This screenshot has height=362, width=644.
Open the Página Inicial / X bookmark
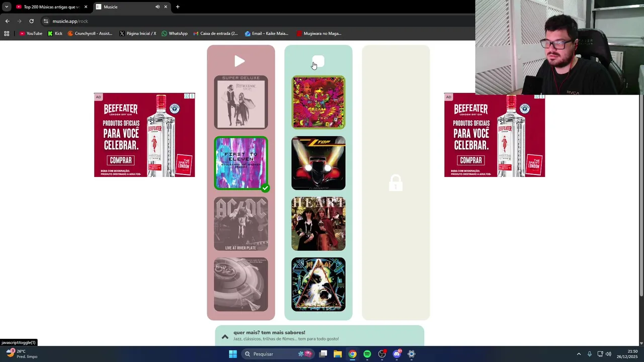tap(138, 34)
